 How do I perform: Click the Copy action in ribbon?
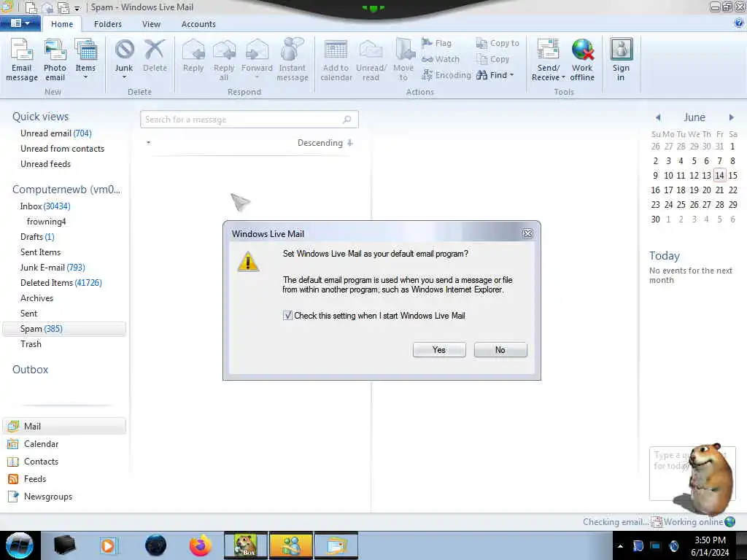pyautogui.click(x=493, y=59)
